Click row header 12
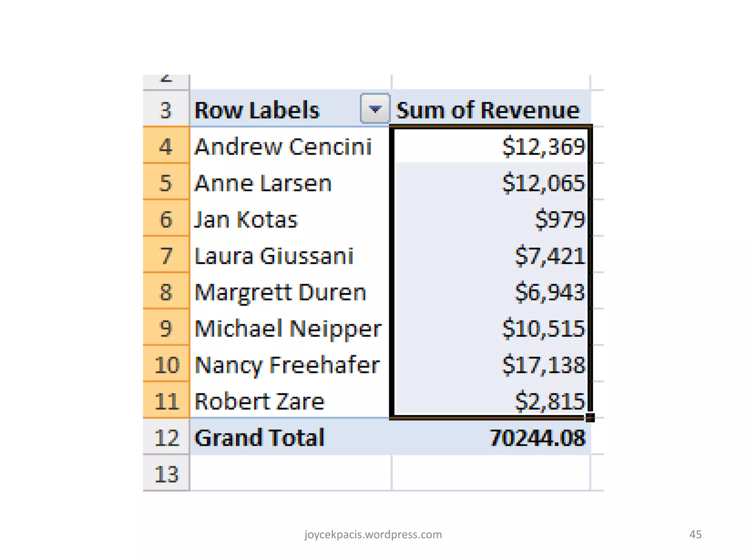 (x=166, y=437)
